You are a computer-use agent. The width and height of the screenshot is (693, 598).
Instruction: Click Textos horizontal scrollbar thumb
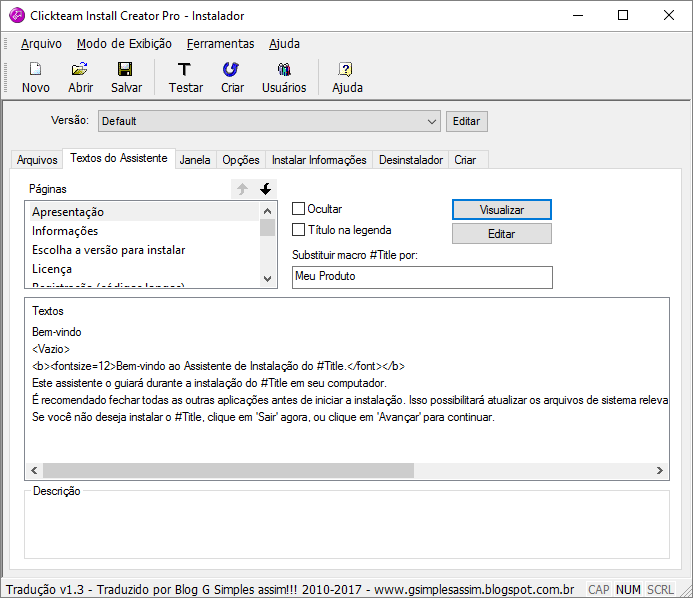(228, 471)
